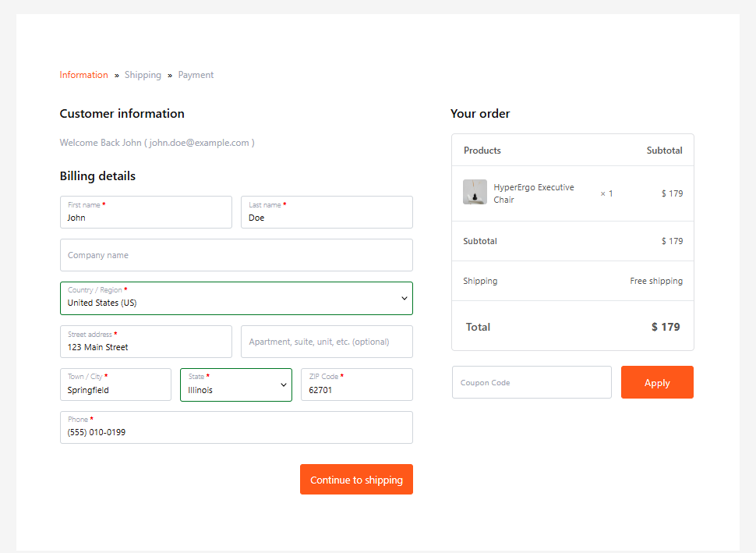Open the State dropdown showing Illinois
756x553 pixels.
pyautogui.click(x=236, y=385)
